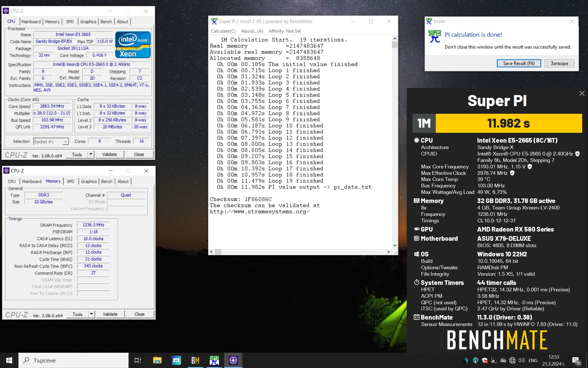This screenshot has width=588, height=368.
Task: Click verified shield beside Max Core Frequency
Action: (530, 167)
